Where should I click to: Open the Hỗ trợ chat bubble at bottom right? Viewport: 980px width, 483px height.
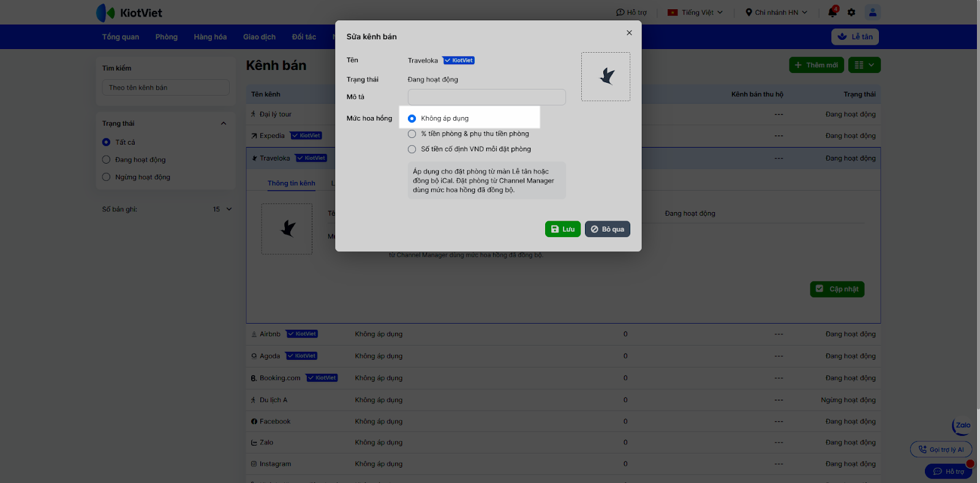(949, 471)
